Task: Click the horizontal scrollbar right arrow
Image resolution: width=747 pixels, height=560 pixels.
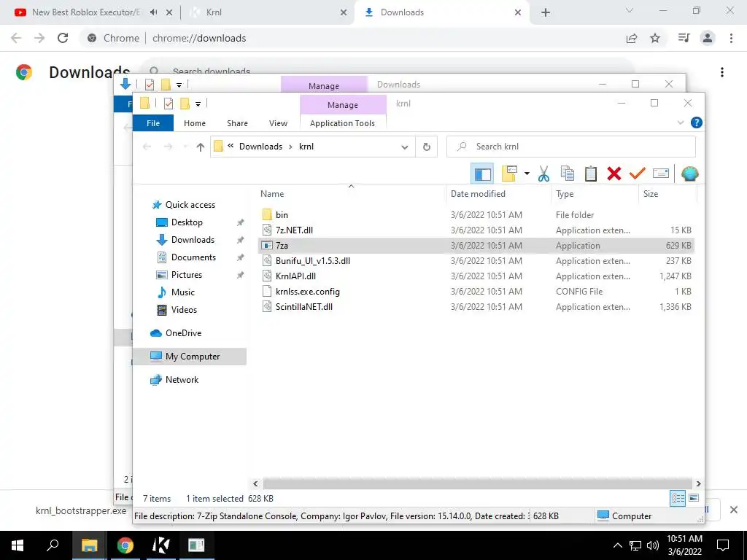Action: pyautogui.click(x=698, y=484)
